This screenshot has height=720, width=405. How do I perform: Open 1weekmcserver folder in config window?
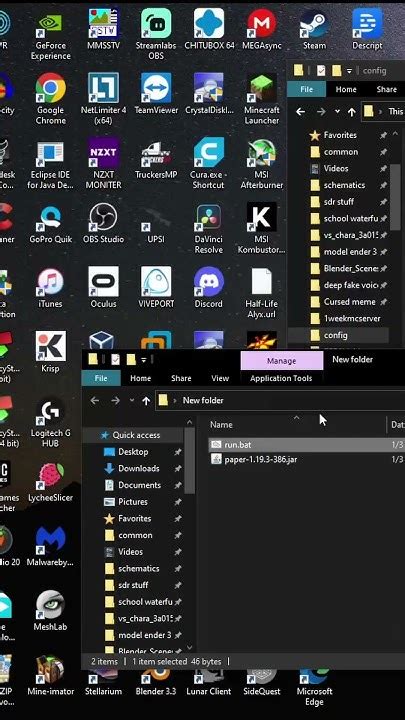[x=352, y=318]
